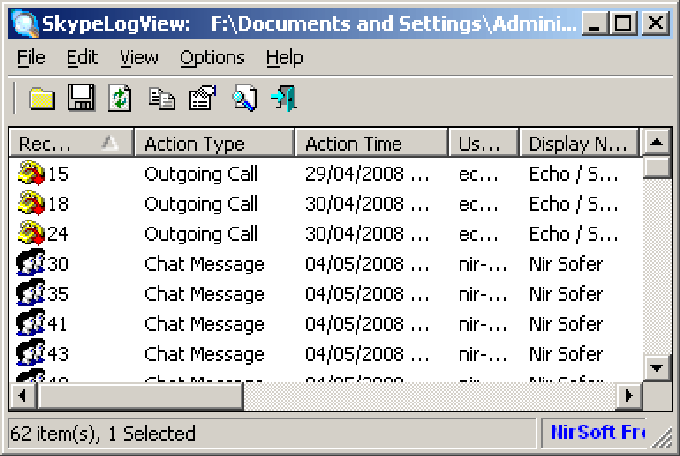Select record number 18
The height and width of the screenshot is (456, 680).
pos(58,204)
